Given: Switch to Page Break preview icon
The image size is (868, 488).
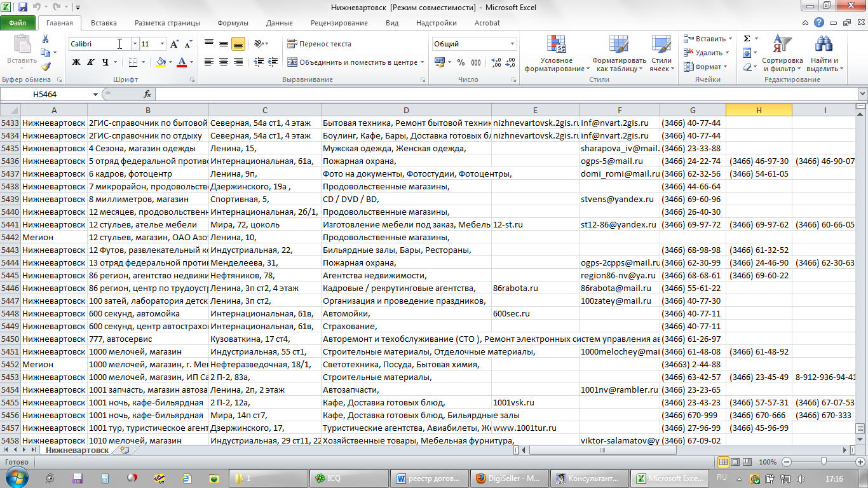Looking at the screenshot, I should coord(749,462).
